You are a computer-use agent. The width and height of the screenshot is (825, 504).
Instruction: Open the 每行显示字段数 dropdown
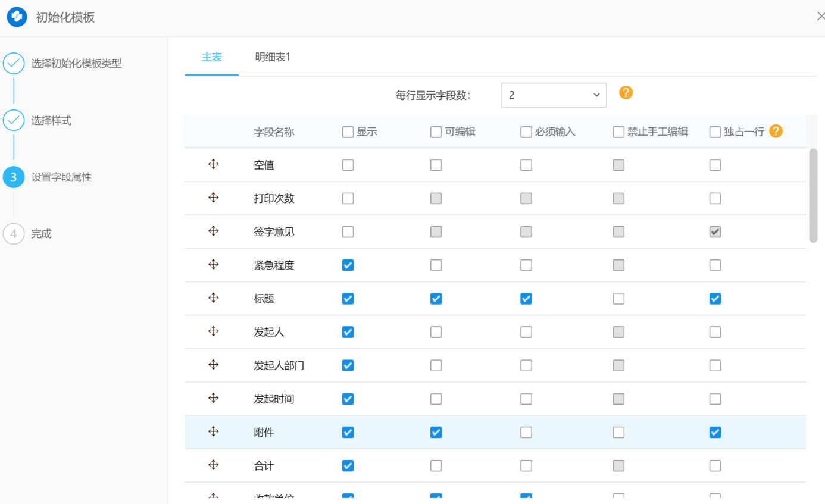554,95
